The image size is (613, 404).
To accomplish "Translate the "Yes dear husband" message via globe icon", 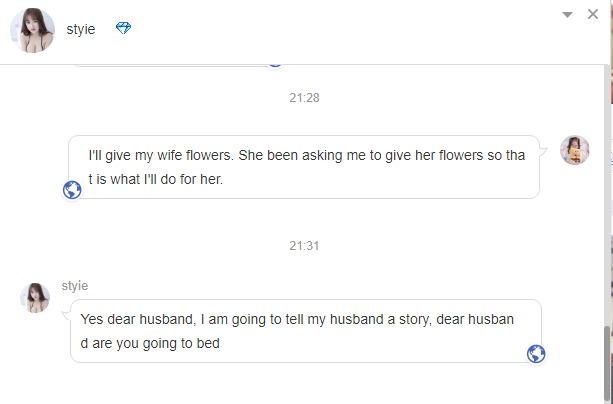I will pyautogui.click(x=536, y=353).
